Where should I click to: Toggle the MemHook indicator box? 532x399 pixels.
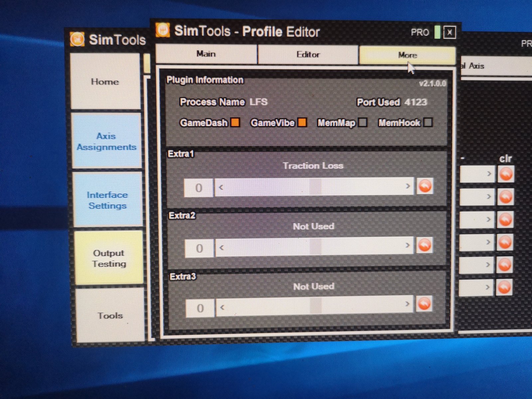(x=428, y=122)
